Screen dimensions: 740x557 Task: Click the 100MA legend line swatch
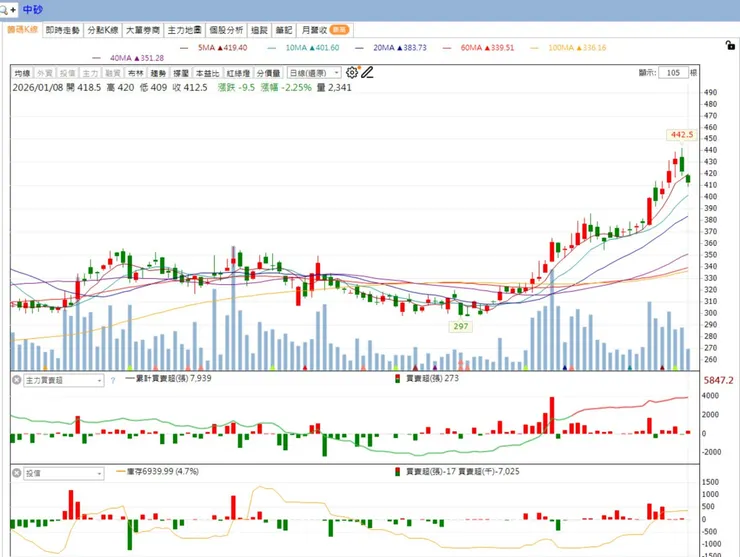tap(534, 48)
